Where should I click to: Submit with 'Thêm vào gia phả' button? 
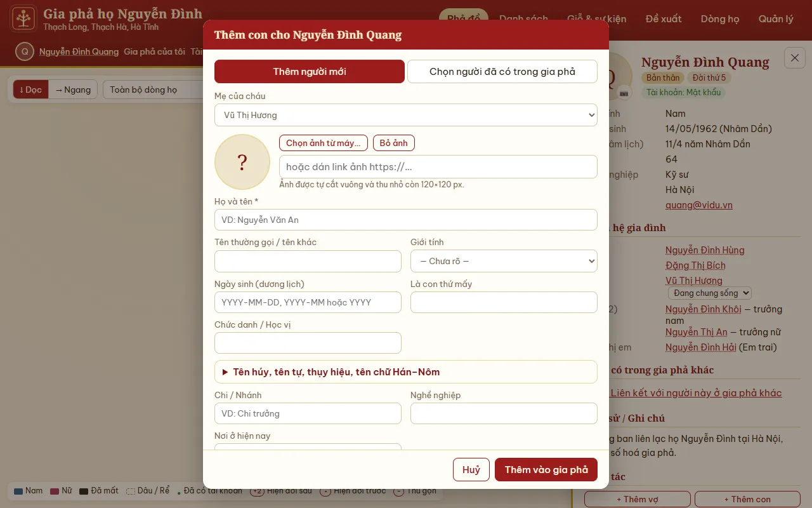[x=546, y=470]
